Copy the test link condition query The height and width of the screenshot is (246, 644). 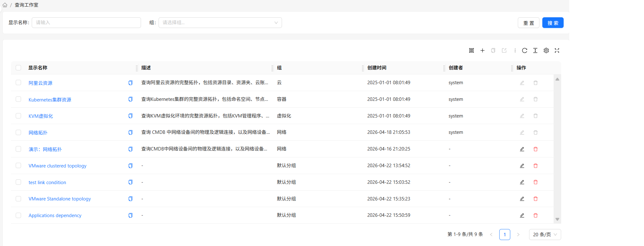tap(130, 182)
